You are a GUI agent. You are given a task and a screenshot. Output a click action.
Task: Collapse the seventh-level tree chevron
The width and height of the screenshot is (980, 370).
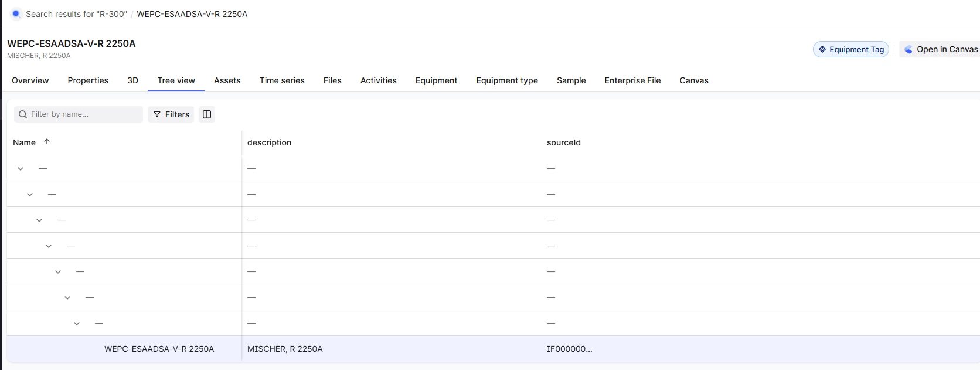coord(77,324)
